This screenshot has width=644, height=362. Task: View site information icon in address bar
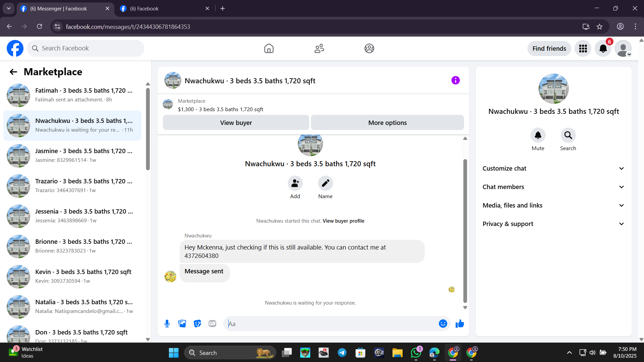tap(58, 27)
